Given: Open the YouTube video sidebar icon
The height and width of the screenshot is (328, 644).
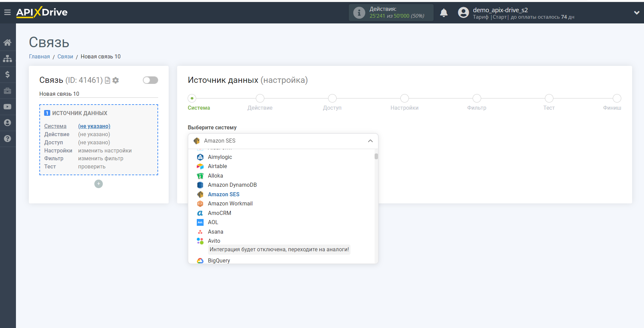Looking at the screenshot, I should [x=7, y=107].
